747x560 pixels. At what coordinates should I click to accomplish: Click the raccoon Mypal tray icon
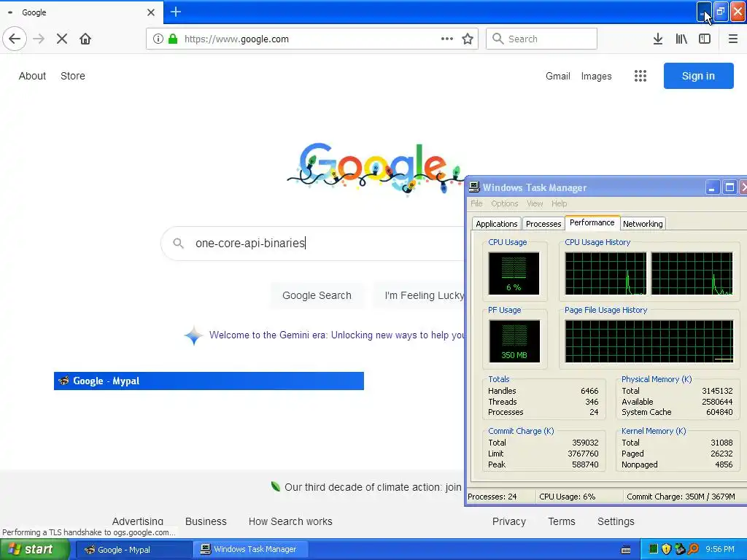[x=680, y=549]
